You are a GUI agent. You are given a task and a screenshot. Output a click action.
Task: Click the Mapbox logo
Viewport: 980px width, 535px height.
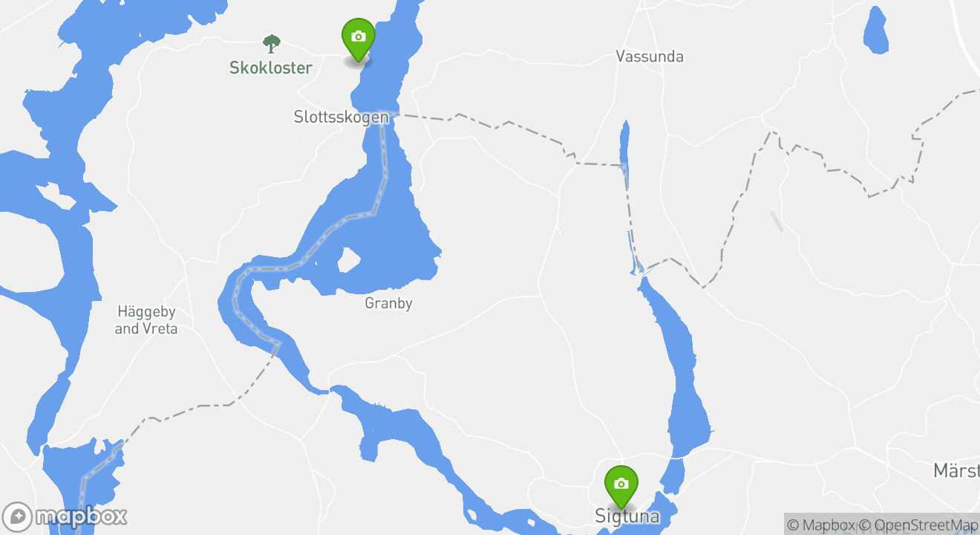pos(65,516)
